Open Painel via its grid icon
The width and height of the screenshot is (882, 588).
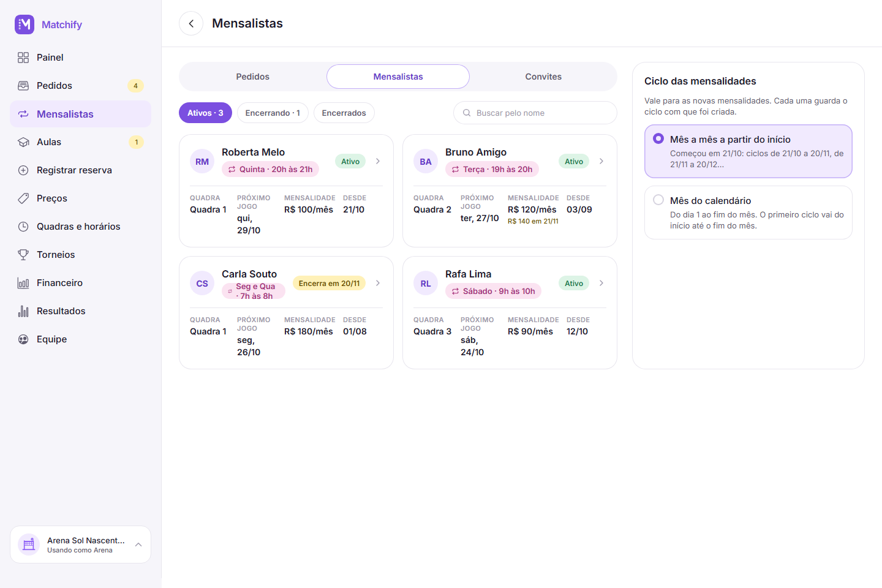coord(23,58)
